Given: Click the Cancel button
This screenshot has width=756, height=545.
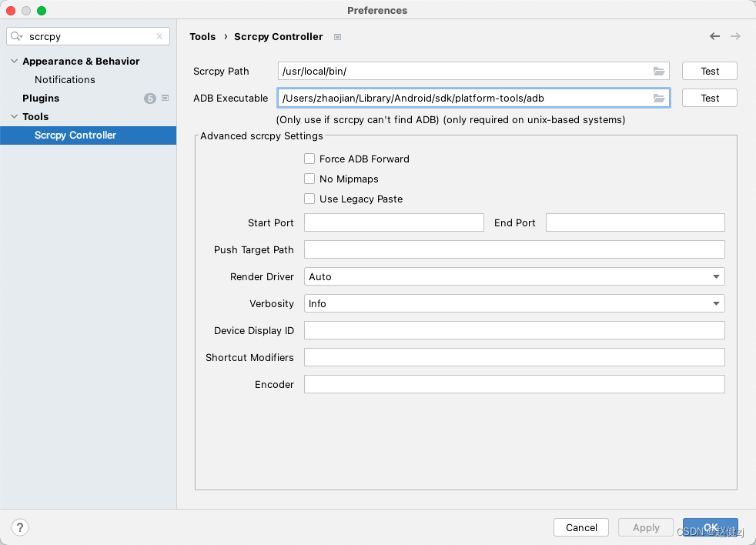Looking at the screenshot, I should pyautogui.click(x=580, y=527).
